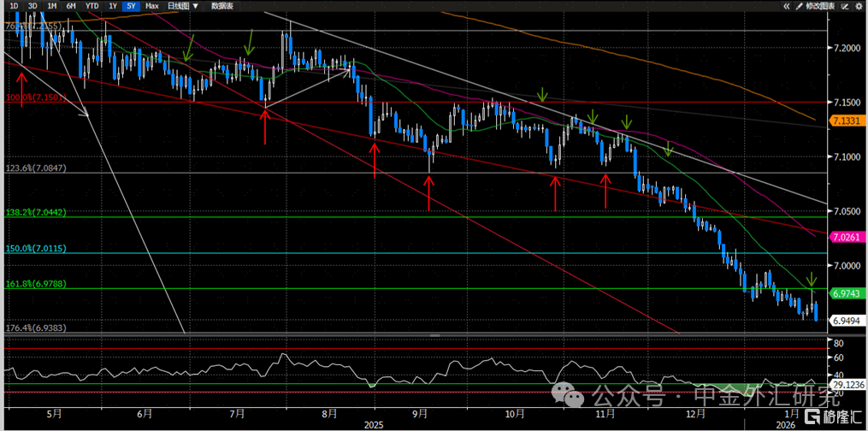868x431 pixels.
Task: Click the double-chevron collapse icon at top right
Action: point(786,6)
